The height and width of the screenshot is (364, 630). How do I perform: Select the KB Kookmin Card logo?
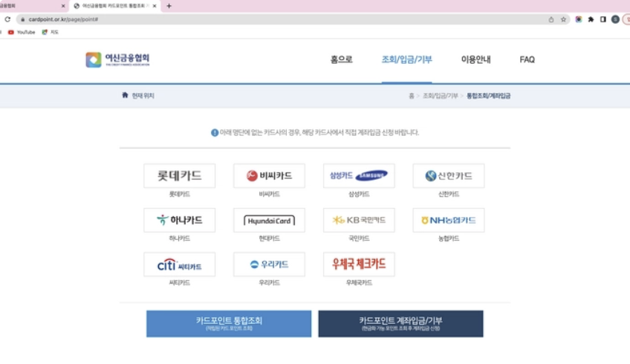[359, 220]
